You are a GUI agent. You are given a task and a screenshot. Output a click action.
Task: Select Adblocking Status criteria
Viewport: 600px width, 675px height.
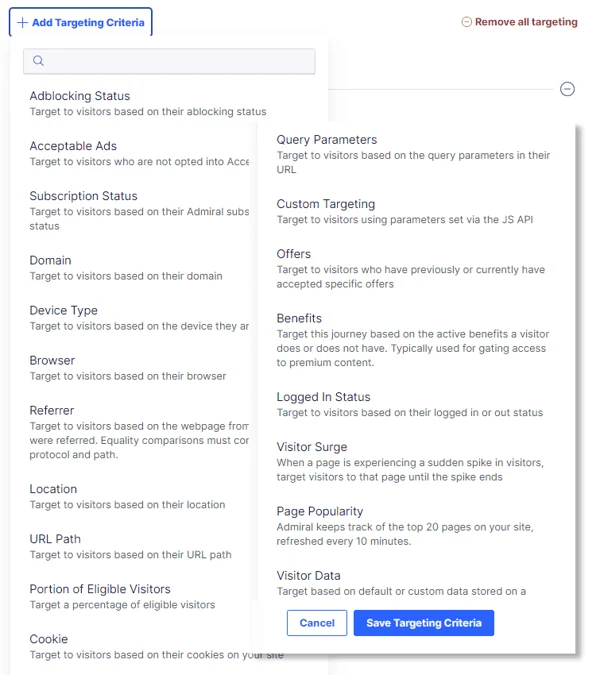(x=80, y=96)
